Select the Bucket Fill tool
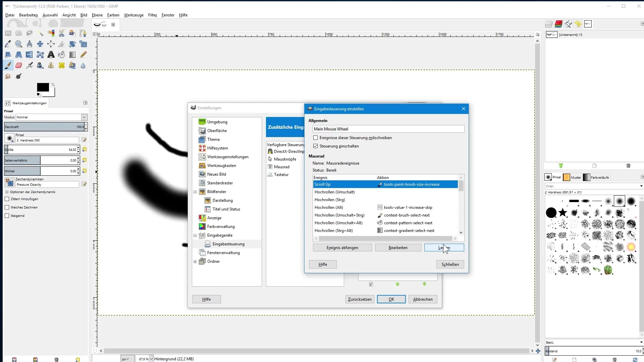 pyautogui.click(x=62, y=55)
